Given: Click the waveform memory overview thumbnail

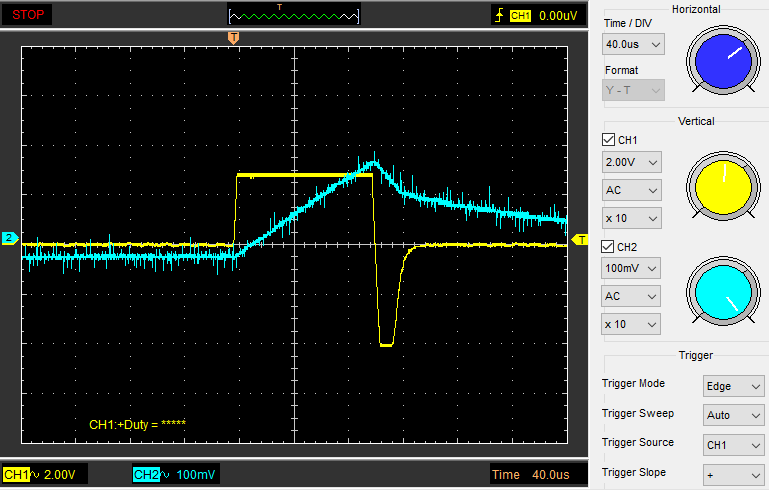Looking at the screenshot, I should (293, 15).
